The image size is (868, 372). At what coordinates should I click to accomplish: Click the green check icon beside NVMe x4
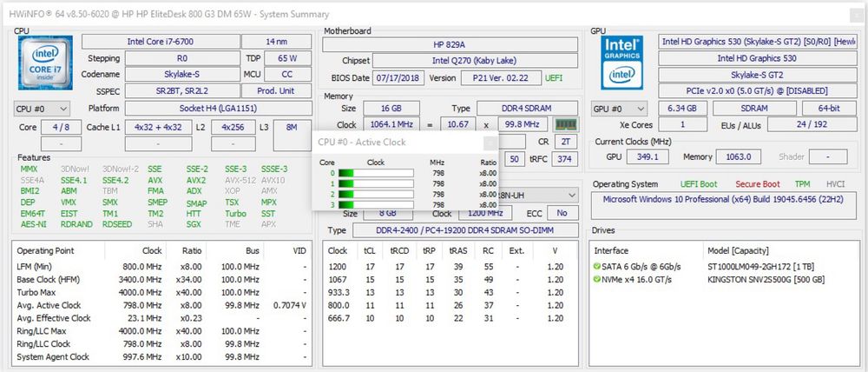[x=597, y=279]
